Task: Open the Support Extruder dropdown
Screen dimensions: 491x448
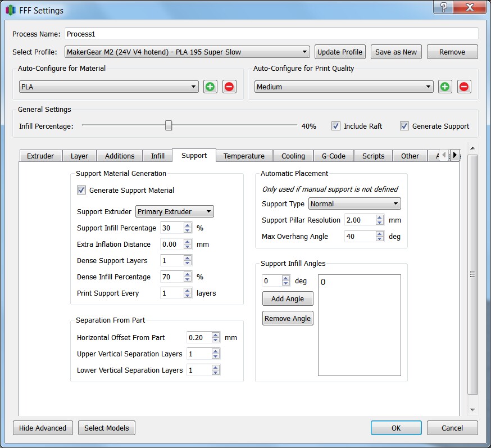Action: pos(175,211)
